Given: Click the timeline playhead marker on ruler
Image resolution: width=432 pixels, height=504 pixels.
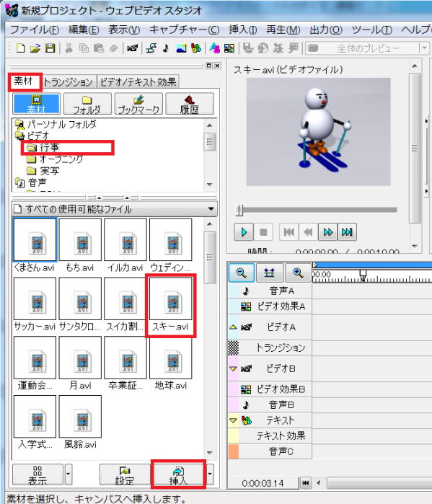Looking at the screenshot, I should (363, 275).
